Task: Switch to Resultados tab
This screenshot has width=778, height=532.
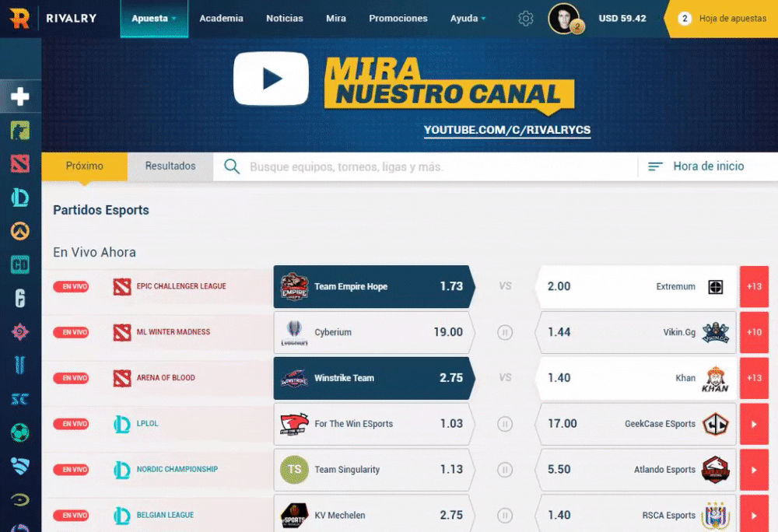Action: pos(170,166)
